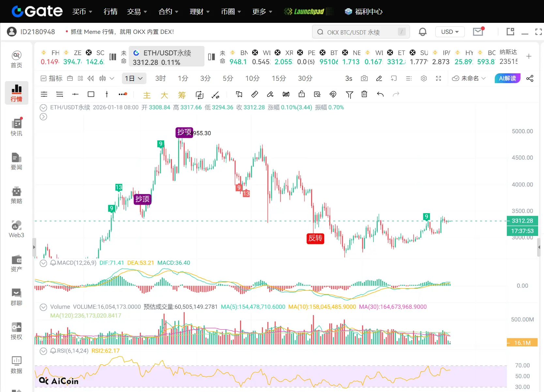
Task: Open the Launchpad link
Action: (309, 12)
